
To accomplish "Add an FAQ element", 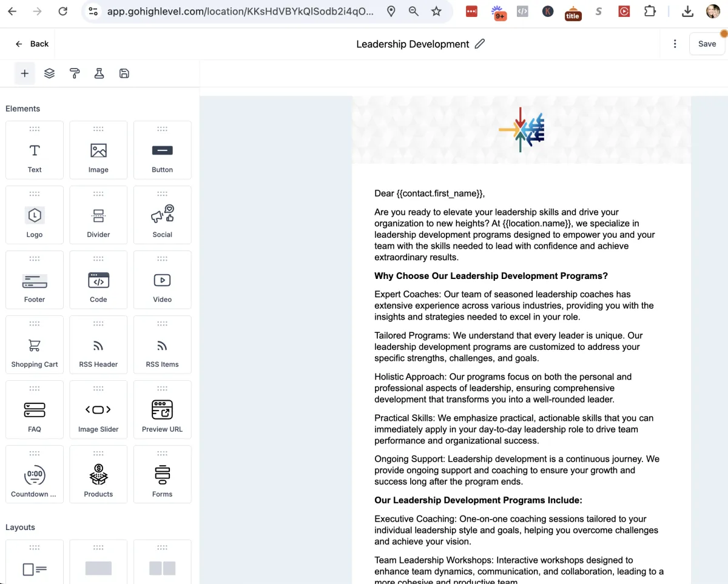I will [x=35, y=409].
